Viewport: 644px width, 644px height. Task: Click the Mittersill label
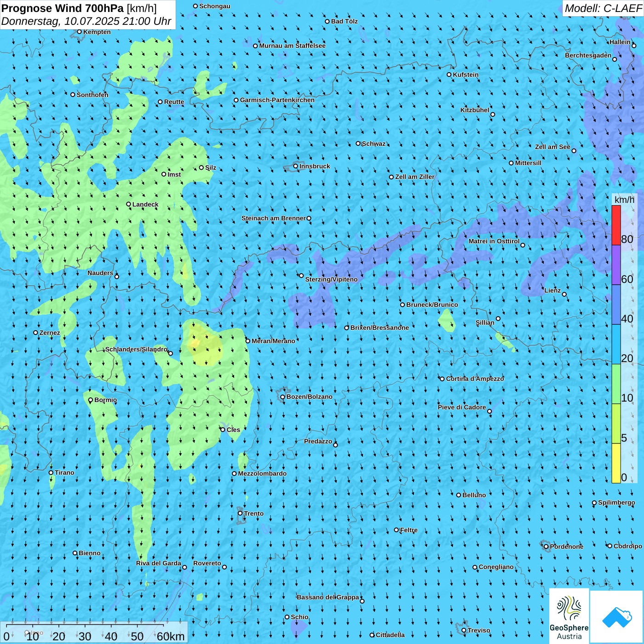(x=528, y=163)
